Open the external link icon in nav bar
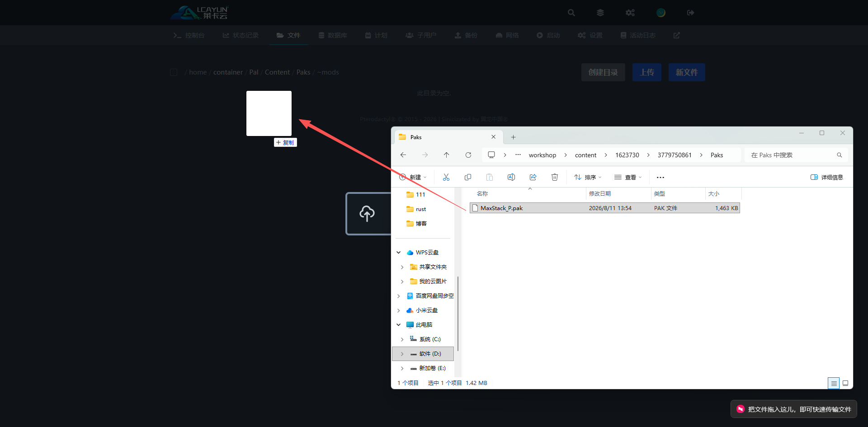868x427 pixels. point(677,35)
